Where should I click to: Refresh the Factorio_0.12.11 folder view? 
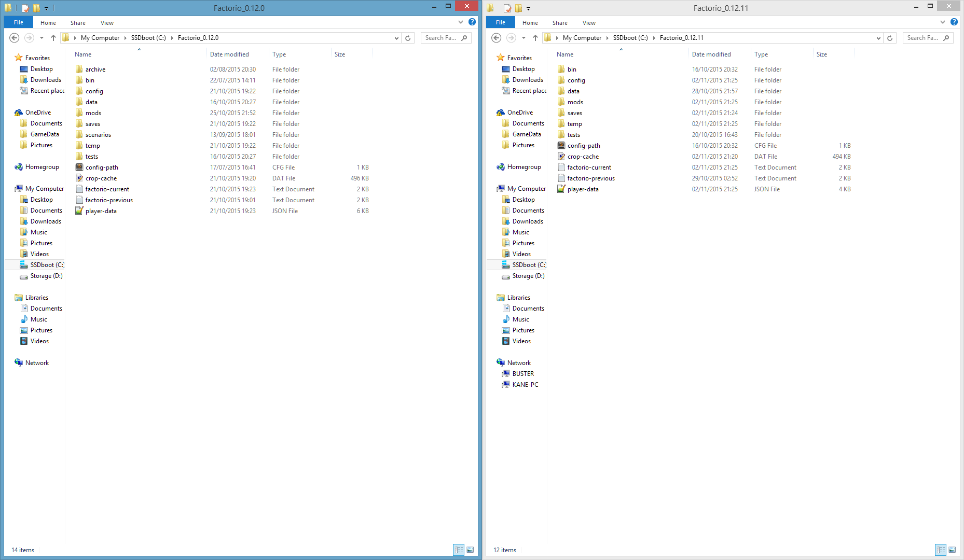890,38
